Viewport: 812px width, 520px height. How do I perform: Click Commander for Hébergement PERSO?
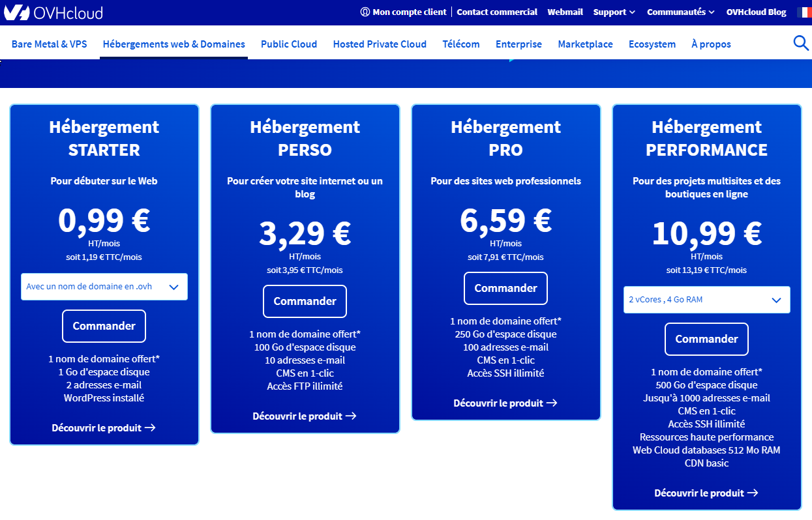305,302
